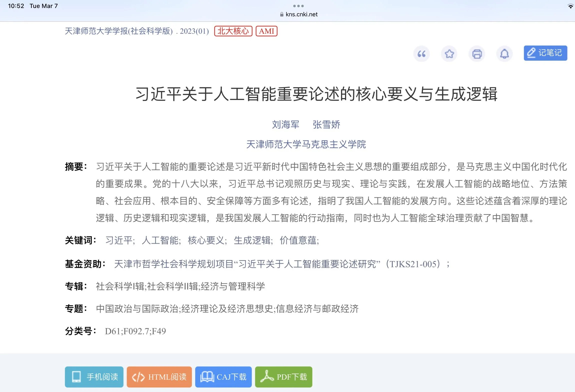Open author 张雪娇 profile link

326,124
